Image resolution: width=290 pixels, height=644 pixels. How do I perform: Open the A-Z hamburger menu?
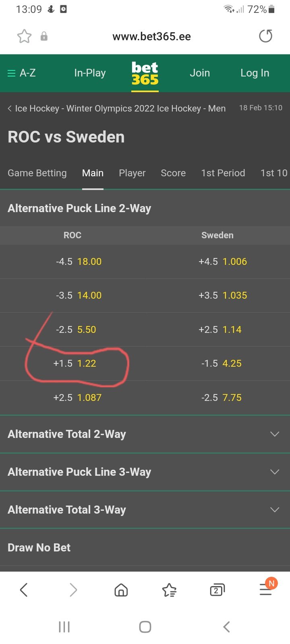(22, 73)
